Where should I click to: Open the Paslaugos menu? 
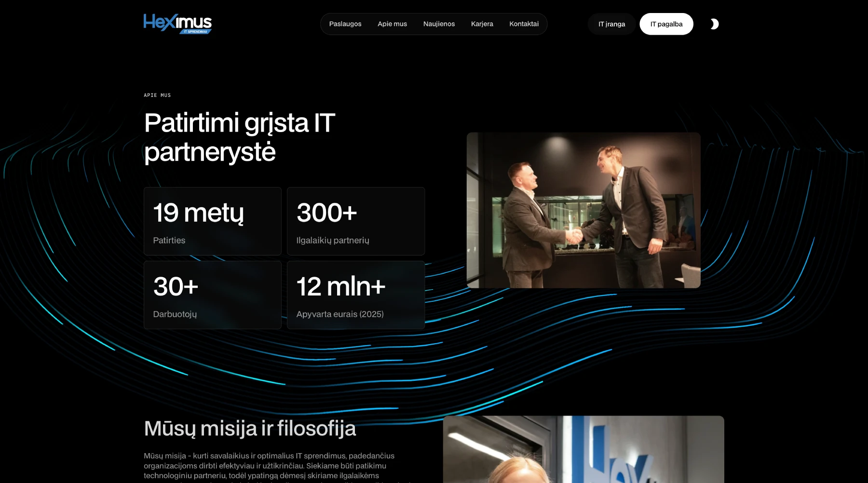345,24
